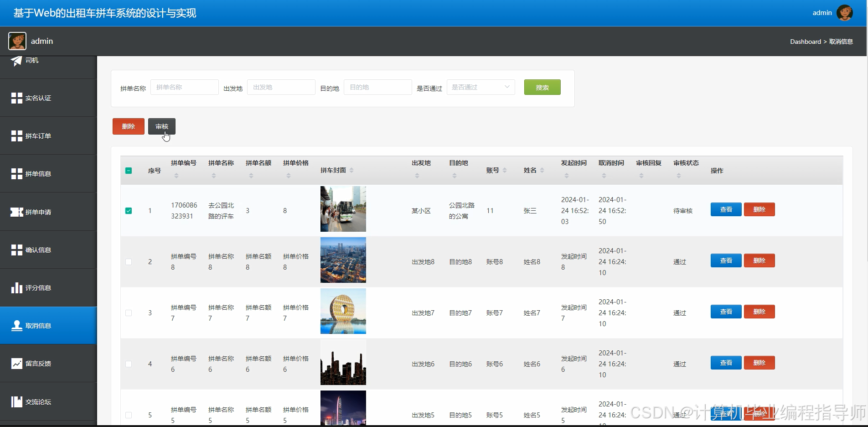Uncheck the row 1 checkbox for 张三
Screen dimensions: 868x427
tap(129, 211)
